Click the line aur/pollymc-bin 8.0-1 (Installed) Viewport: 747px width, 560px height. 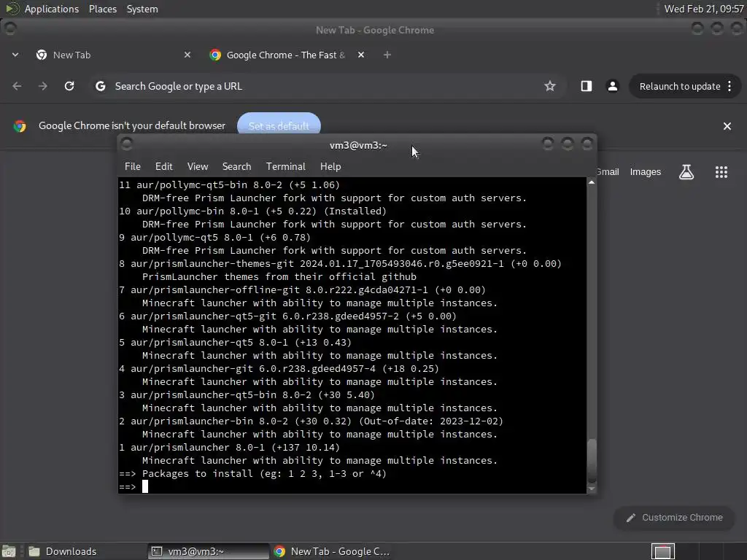tap(252, 211)
